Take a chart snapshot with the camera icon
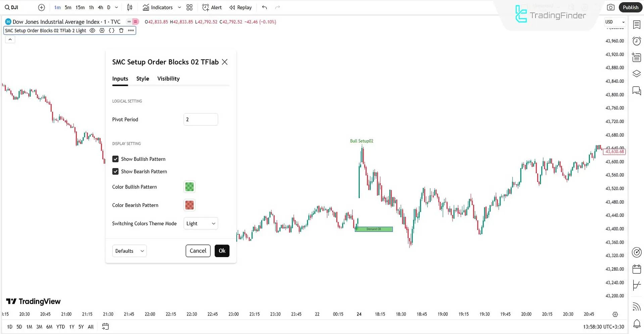This screenshot has width=644, height=334. pos(610,7)
